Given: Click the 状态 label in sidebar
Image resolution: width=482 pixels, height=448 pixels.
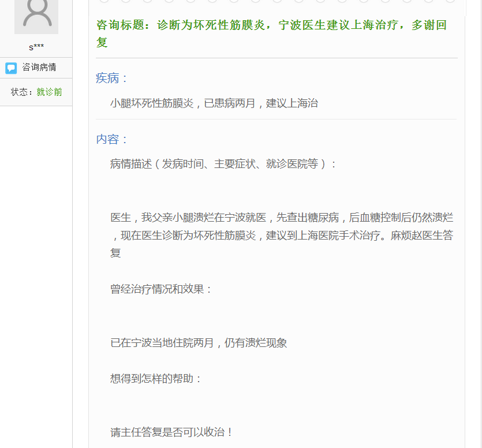Looking at the screenshot, I should (x=23, y=92).
